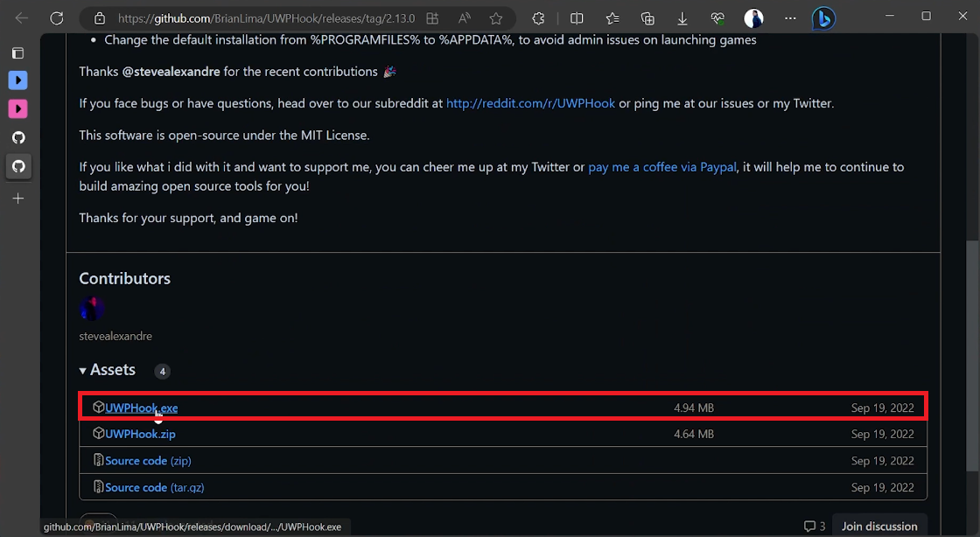
Task: Switch to the pink play-icon vertical tab
Action: 18,108
